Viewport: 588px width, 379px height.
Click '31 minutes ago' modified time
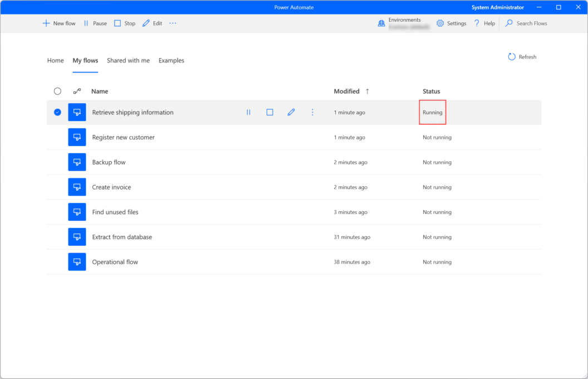[x=352, y=237]
